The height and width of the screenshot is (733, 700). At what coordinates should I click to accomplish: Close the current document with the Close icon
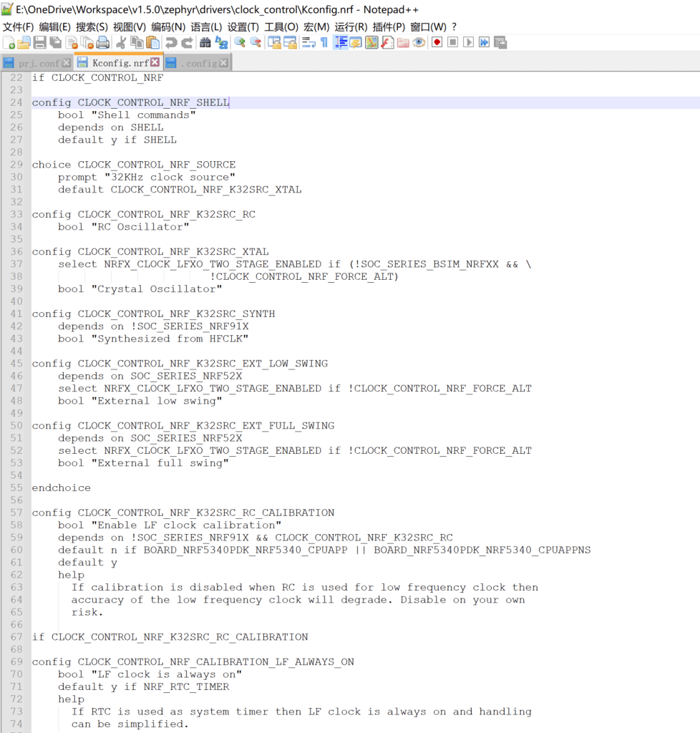[x=72, y=43]
